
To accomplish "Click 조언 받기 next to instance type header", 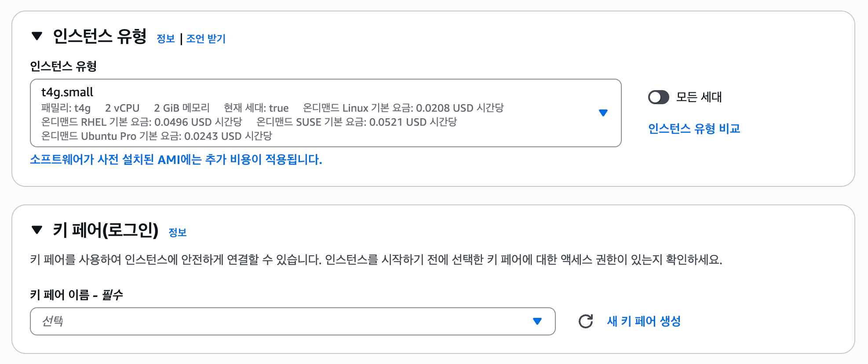I will pos(205,39).
